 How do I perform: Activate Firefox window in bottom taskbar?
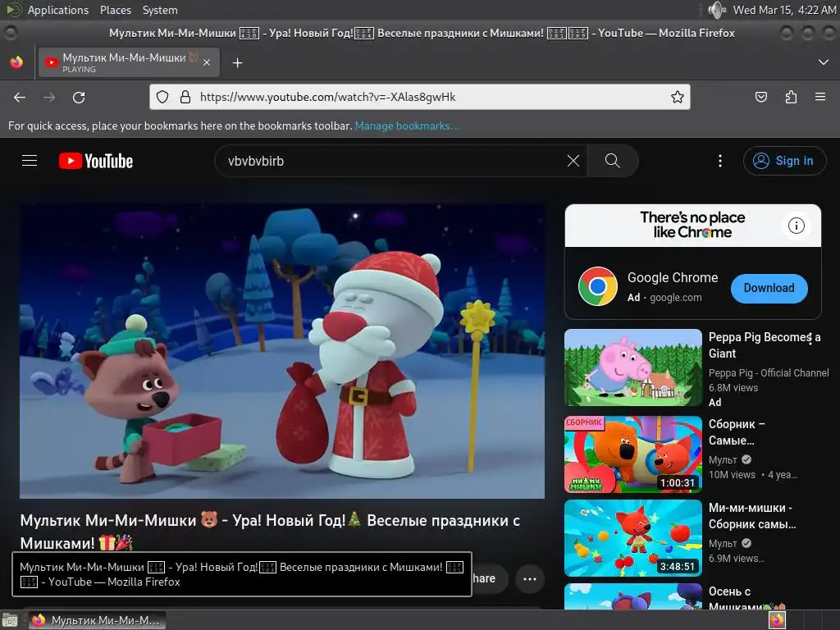coord(97,620)
